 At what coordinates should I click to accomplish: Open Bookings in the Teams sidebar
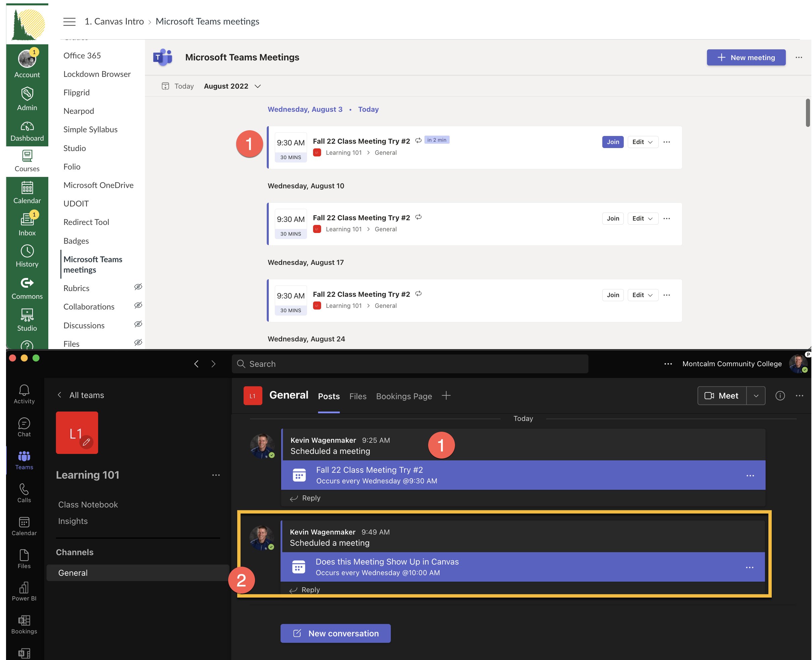tap(24, 624)
